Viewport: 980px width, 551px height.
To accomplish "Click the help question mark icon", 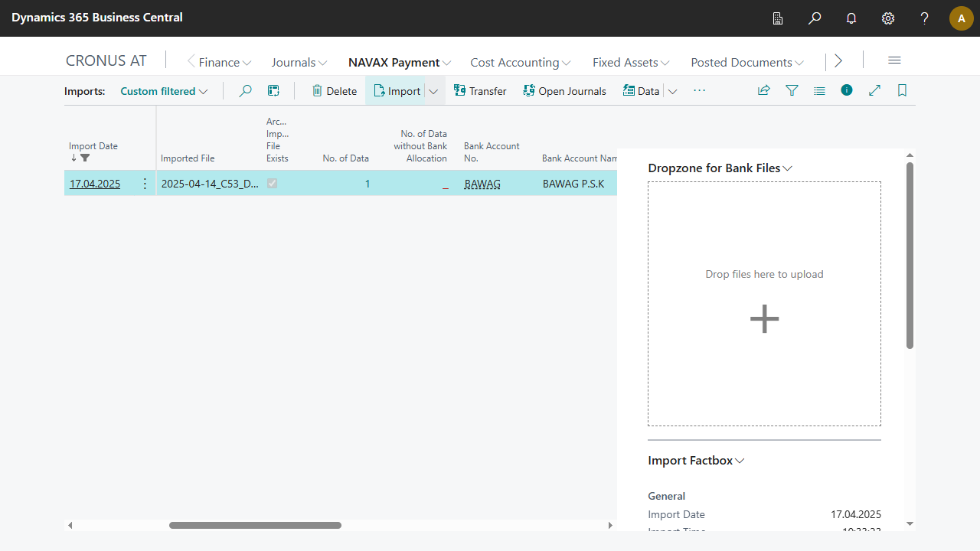I will (925, 18).
